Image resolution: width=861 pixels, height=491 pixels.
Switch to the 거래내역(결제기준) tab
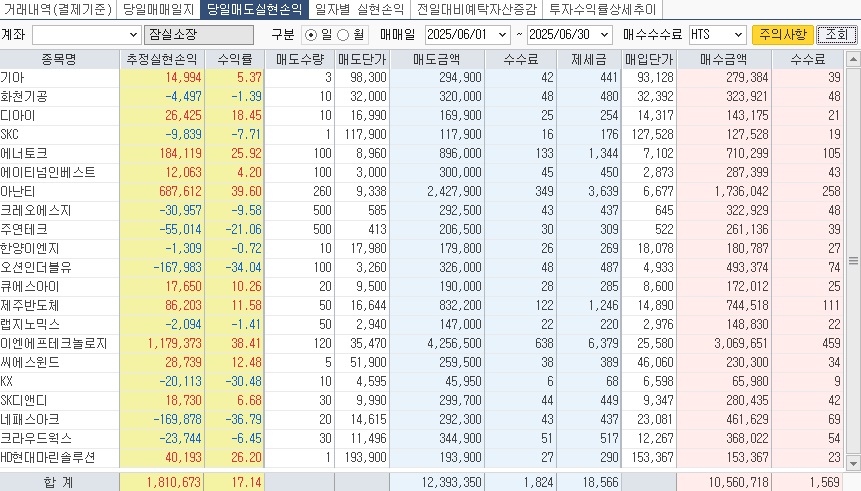pos(57,10)
